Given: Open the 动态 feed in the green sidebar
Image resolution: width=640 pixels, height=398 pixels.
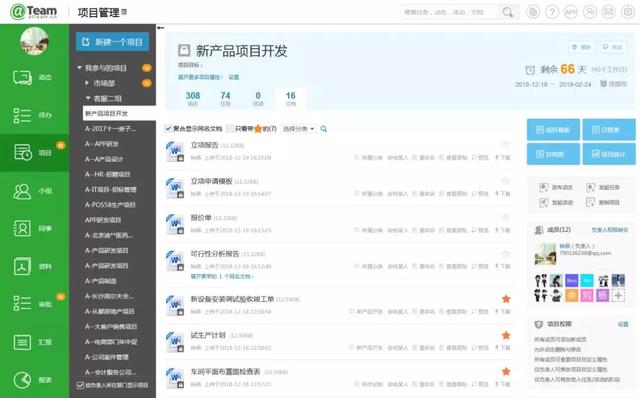Looking at the screenshot, I should coord(34,77).
